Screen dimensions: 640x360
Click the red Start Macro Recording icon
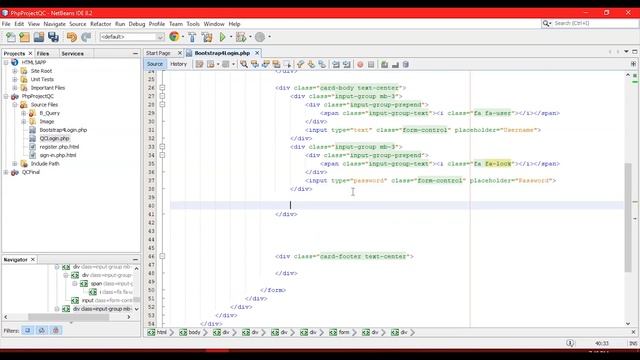click(x=360, y=64)
